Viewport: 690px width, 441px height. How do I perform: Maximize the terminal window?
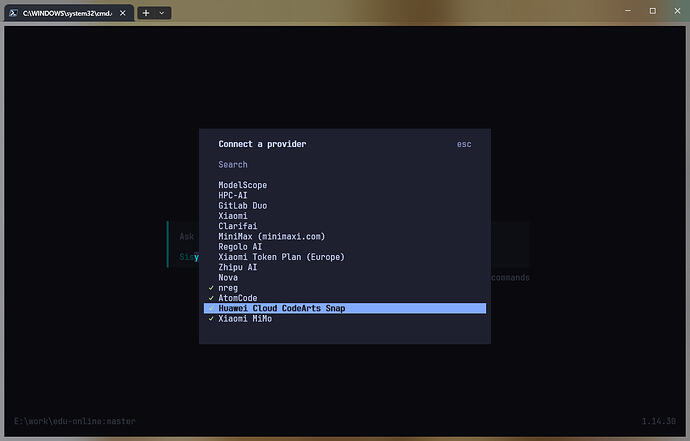(653, 11)
